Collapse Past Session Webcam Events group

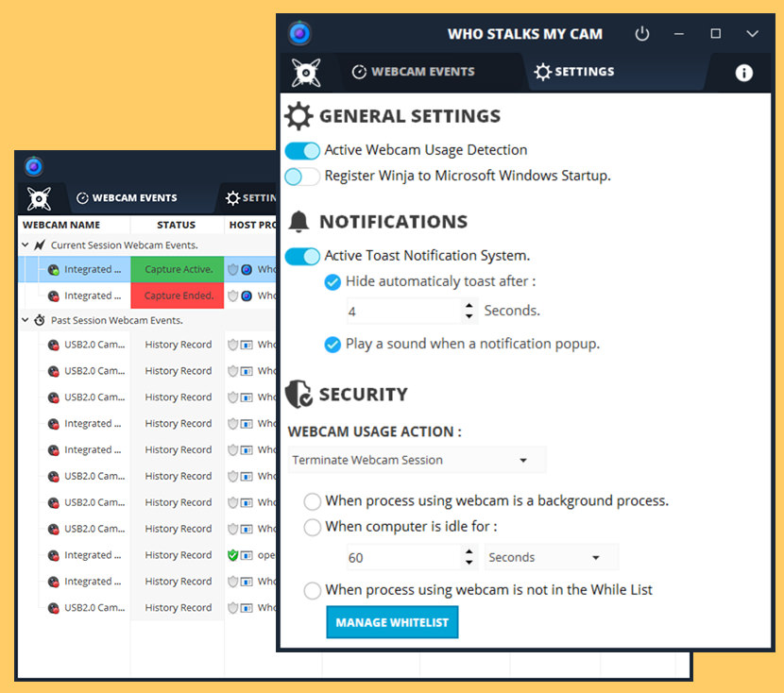25,320
